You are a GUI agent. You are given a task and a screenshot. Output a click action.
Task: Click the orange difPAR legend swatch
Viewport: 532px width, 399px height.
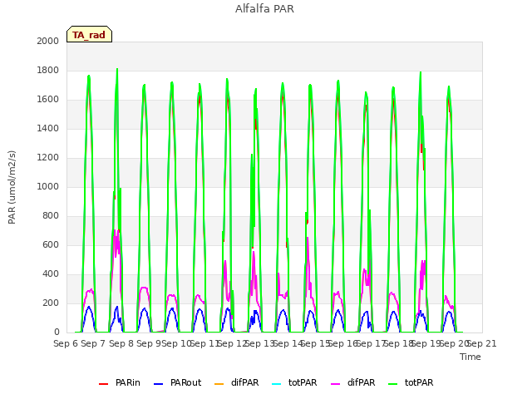219,384
